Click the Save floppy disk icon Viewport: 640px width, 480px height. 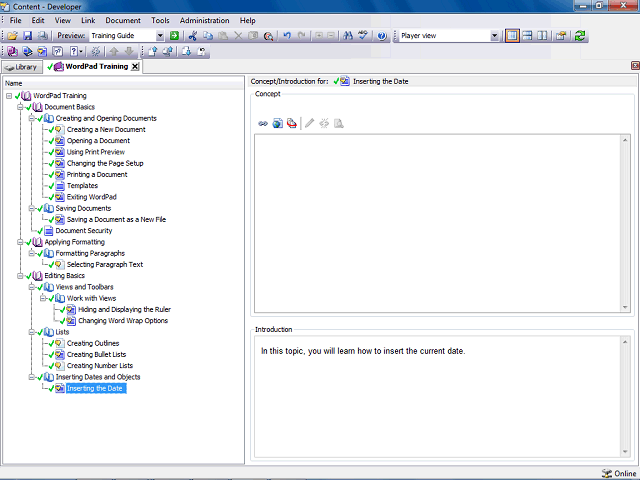27,36
